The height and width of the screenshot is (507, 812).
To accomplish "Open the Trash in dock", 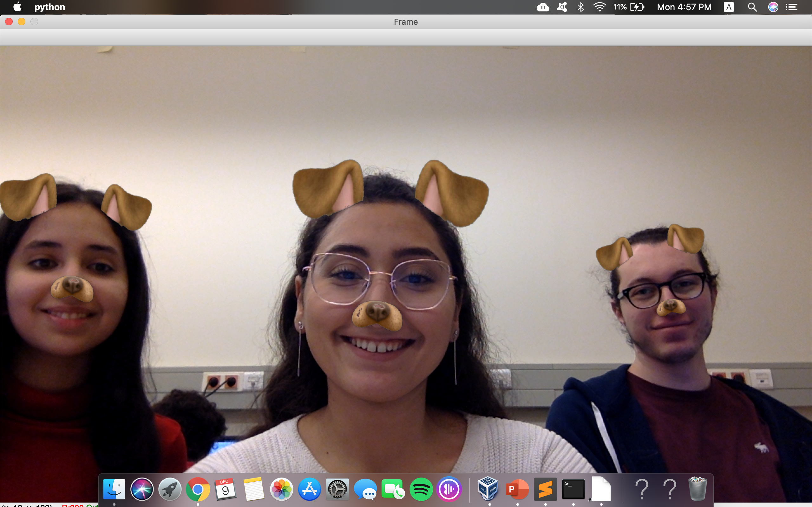I will coord(697,489).
